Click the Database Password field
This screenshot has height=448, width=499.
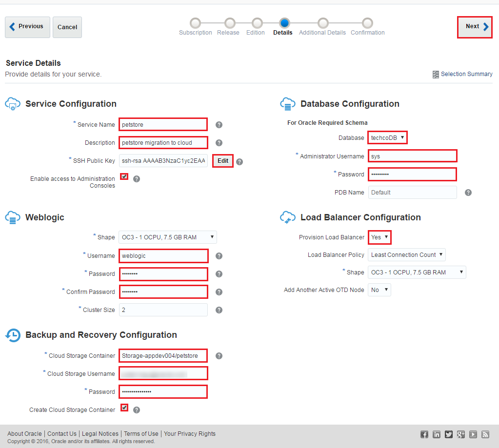coord(413,174)
